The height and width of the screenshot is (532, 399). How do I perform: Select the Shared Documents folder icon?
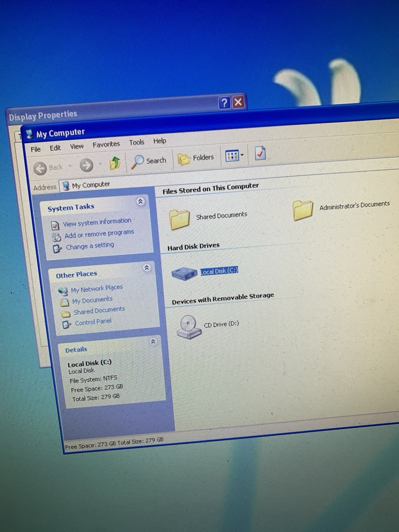pyautogui.click(x=180, y=219)
